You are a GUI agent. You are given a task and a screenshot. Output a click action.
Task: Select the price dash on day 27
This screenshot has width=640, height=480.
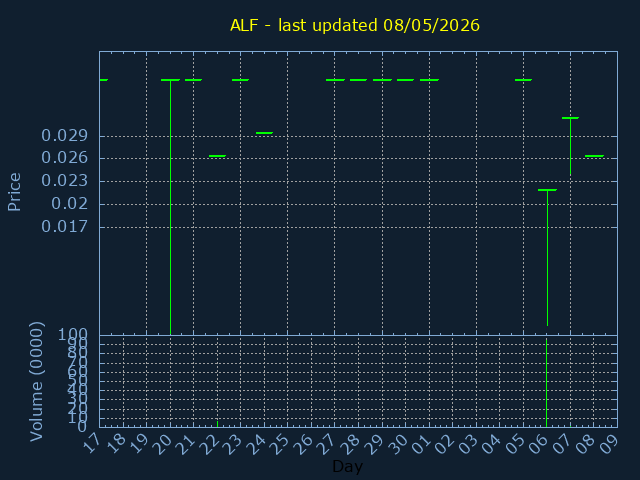335,80
